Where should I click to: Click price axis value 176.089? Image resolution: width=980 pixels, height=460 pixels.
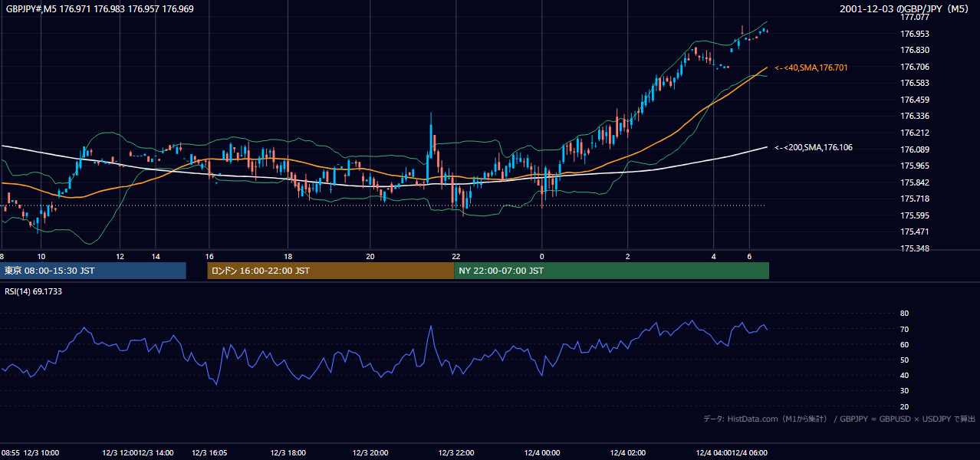click(x=915, y=150)
